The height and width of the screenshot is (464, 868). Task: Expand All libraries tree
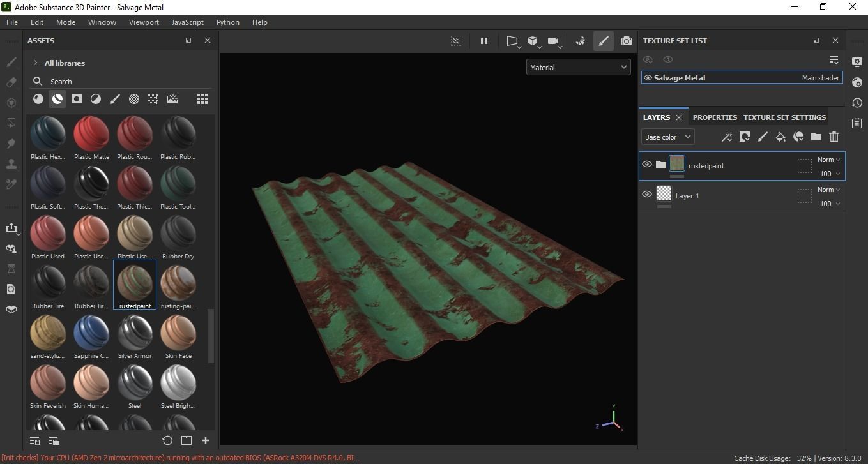tap(36, 63)
